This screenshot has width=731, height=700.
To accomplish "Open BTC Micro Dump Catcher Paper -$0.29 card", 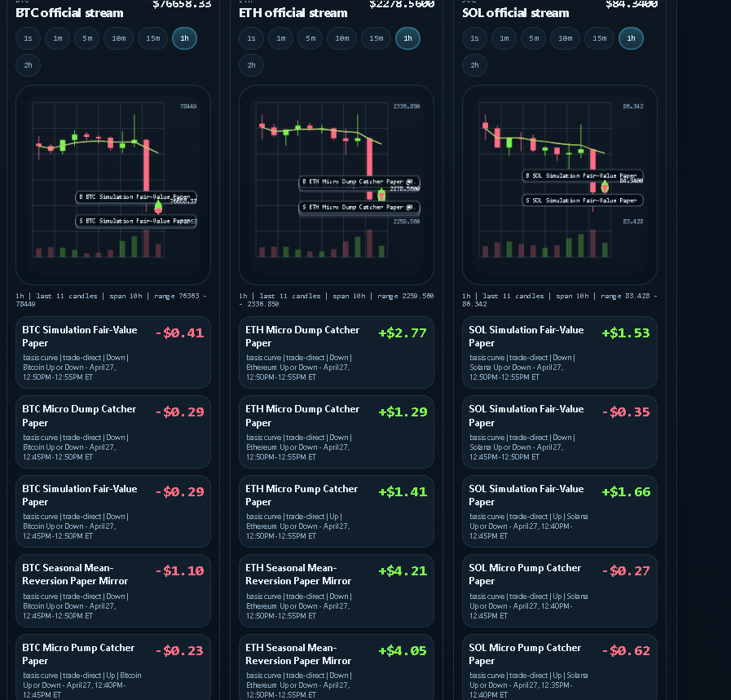I will click(113, 432).
